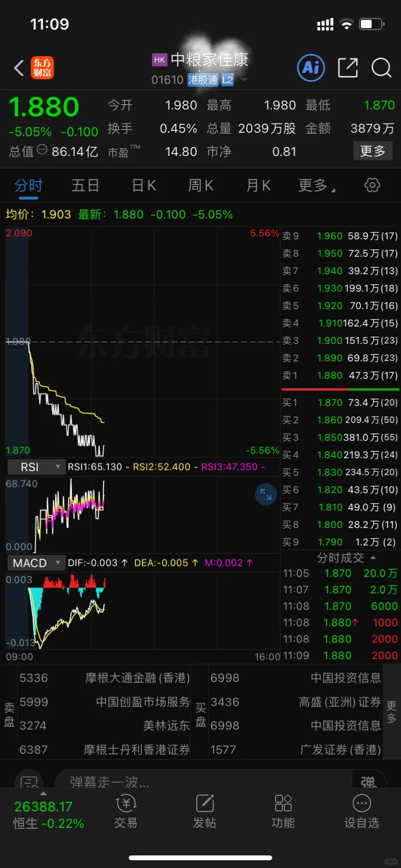The height and width of the screenshot is (868, 401).
Task: Tap the HK market badge
Action: click(x=160, y=60)
